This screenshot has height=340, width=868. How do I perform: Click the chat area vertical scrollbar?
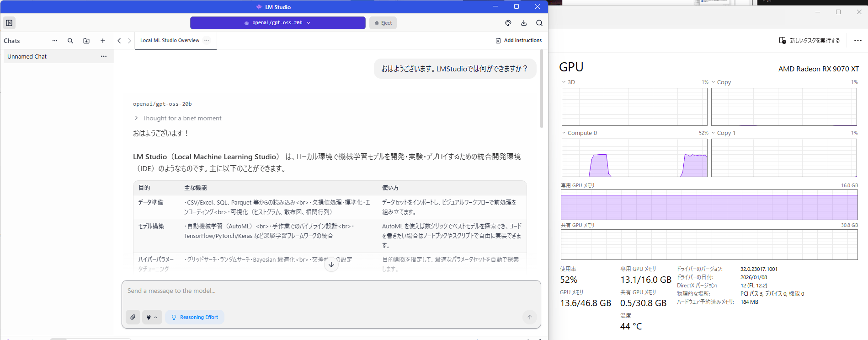[x=542, y=92]
